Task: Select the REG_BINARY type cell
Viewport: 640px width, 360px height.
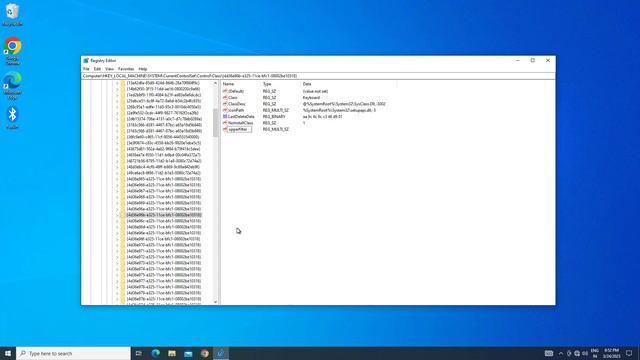Action: coord(274,116)
